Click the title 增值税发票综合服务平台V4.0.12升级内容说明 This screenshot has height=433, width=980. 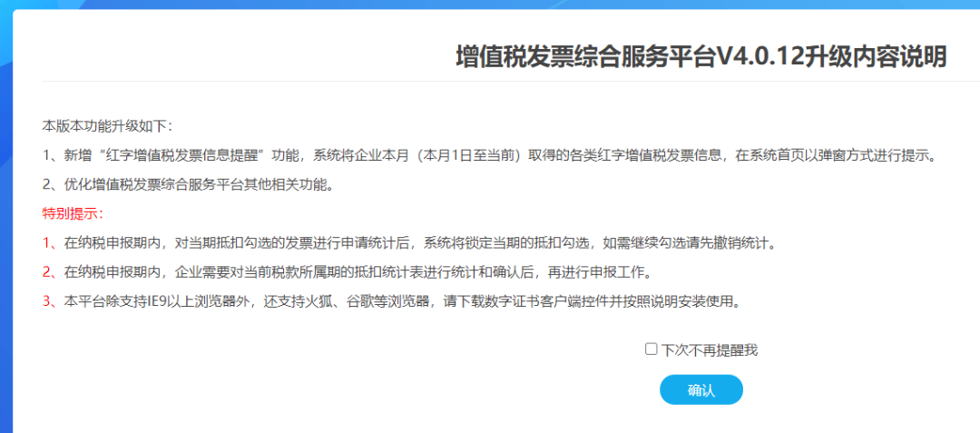(701, 57)
